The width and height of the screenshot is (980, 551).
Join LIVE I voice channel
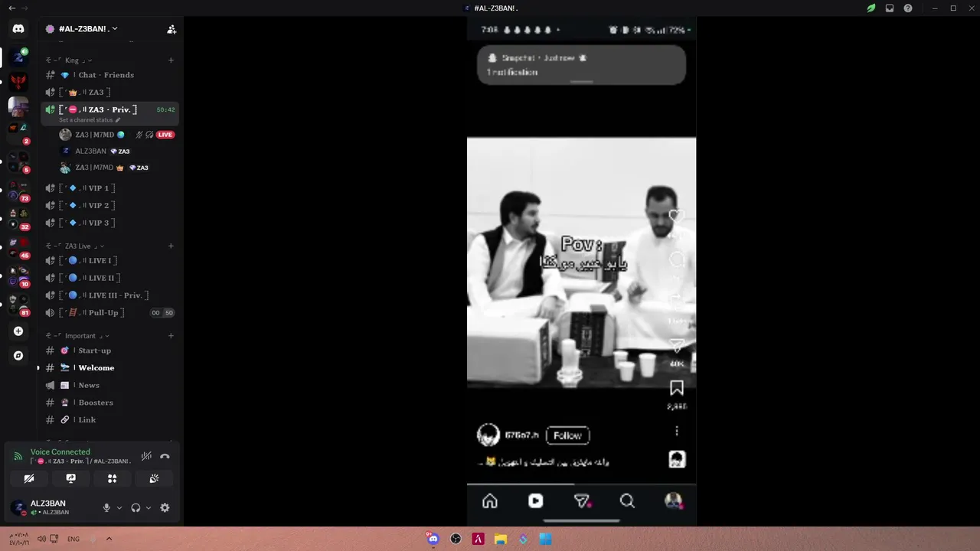109,261
